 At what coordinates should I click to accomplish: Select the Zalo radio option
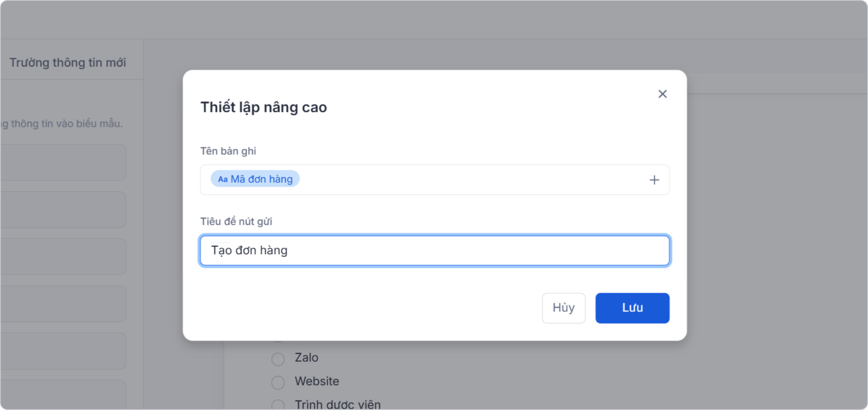click(278, 359)
